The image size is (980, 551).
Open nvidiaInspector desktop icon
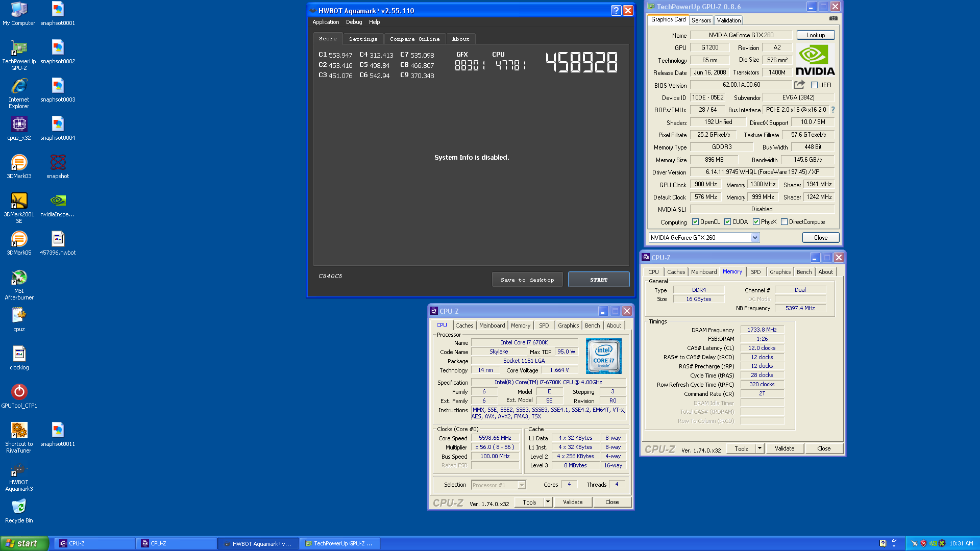tap(58, 205)
